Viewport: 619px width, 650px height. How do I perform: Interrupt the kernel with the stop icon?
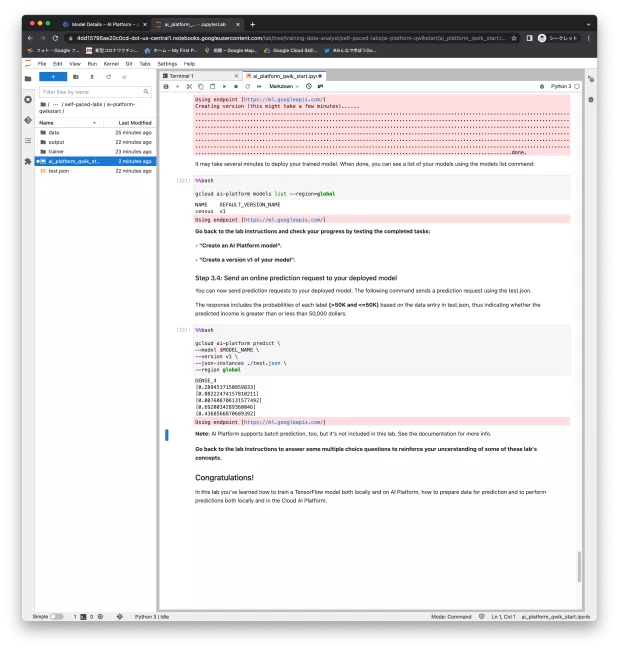[236, 87]
